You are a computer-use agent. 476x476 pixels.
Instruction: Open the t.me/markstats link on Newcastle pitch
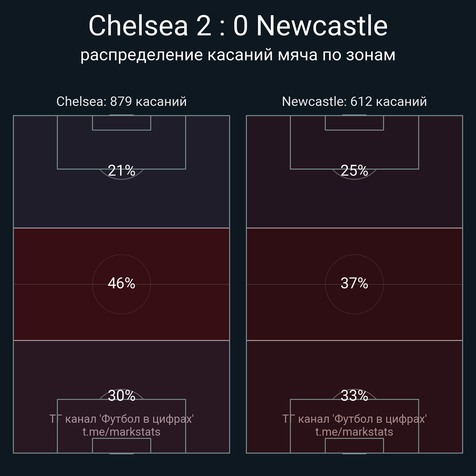pyautogui.click(x=354, y=432)
